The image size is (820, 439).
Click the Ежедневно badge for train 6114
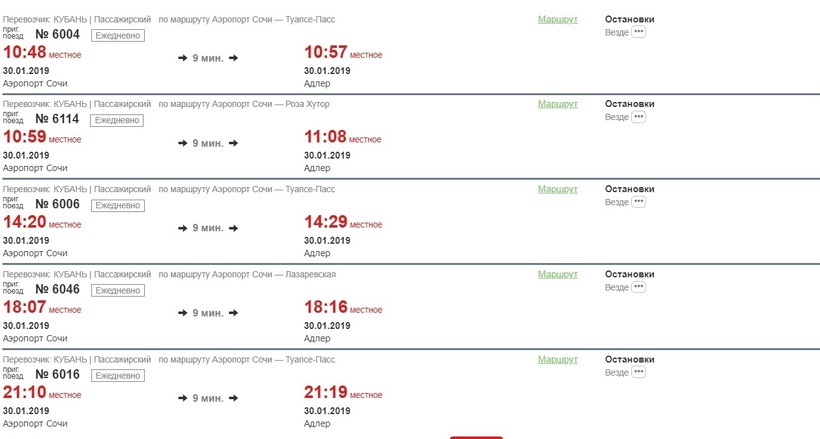[x=117, y=120]
